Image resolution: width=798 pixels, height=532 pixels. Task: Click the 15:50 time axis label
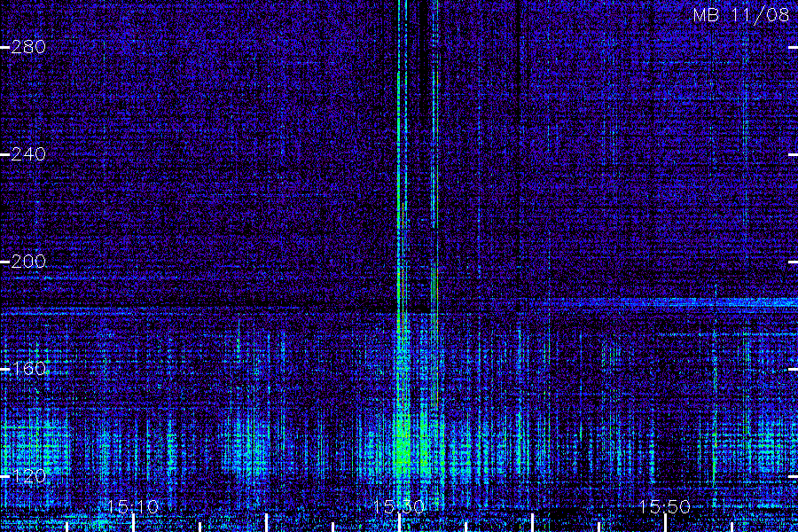click(x=665, y=506)
